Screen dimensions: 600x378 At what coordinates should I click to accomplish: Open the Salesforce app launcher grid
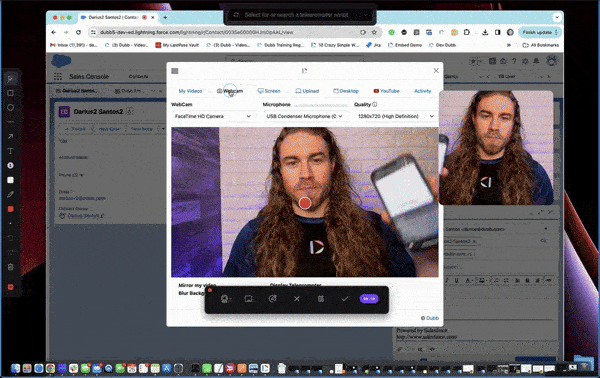[x=58, y=77]
